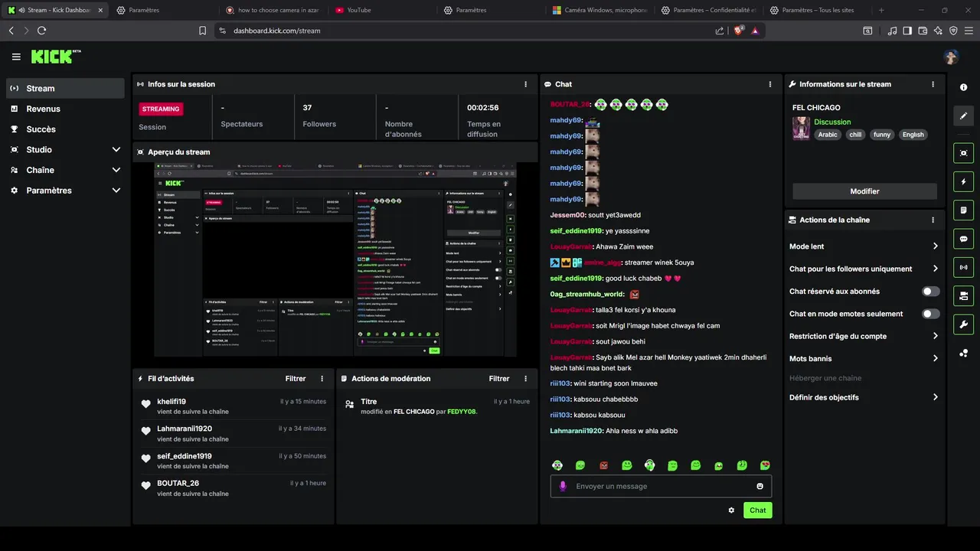This screenshot has height=551, width=980.
Task: Click the pencil edit icon in the right rail
Action: [x=963, y=116]
